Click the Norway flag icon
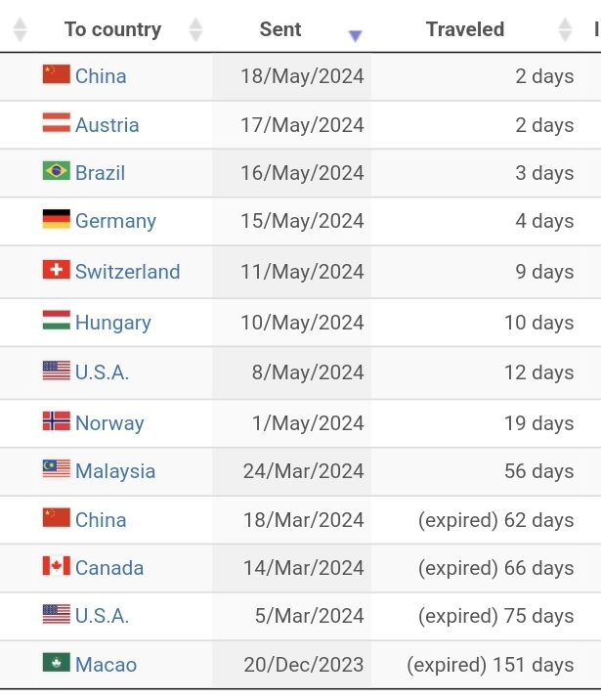Viewport: 601px width, 700px height. [57, 421]
